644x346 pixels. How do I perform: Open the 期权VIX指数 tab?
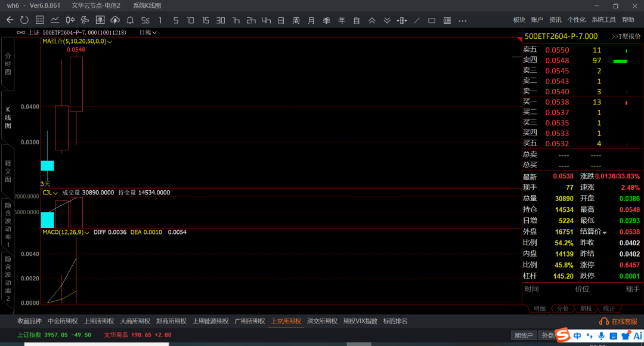pyautogui.click(x=360, y=322)
